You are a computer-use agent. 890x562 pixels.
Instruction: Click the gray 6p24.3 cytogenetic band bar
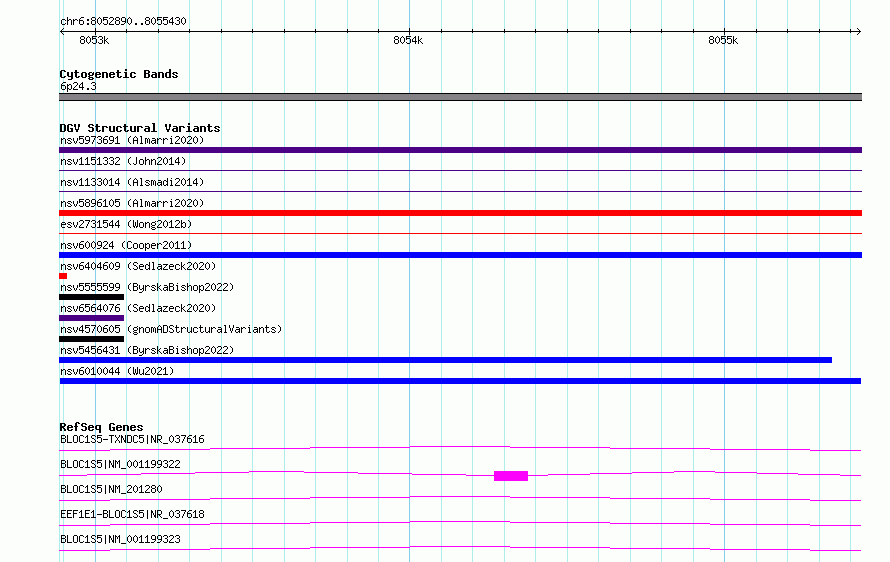point(460,97)
